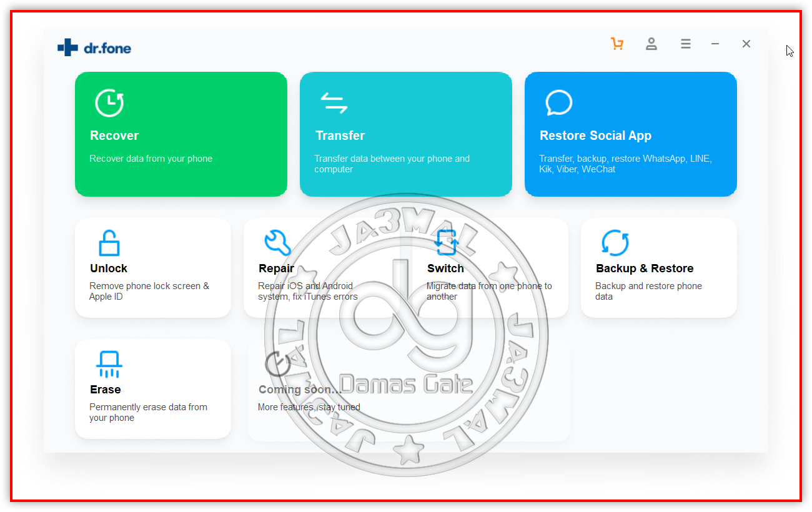Click 'Remove phone lock screen & Apple ID'
This screenshot has width=812, height=512.
click(149, 291)
